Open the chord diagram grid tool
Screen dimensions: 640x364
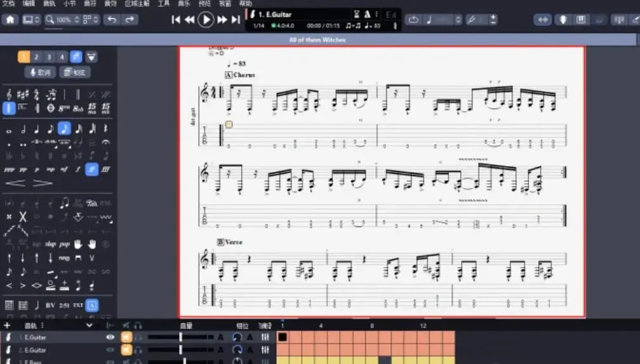pyautogui.click(x=9, y=305)
